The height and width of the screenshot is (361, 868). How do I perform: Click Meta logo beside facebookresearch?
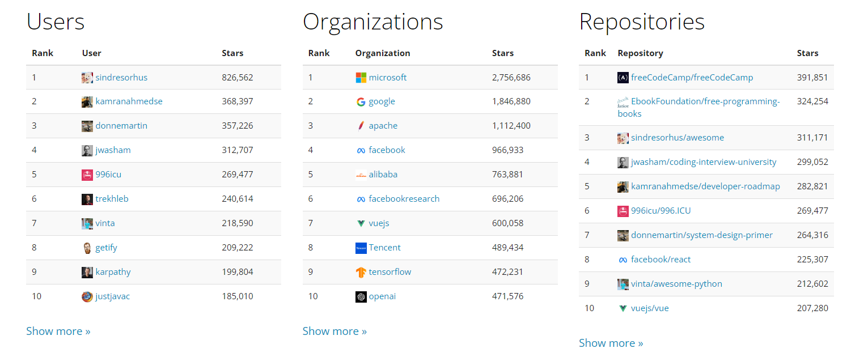tap(361, 199)
